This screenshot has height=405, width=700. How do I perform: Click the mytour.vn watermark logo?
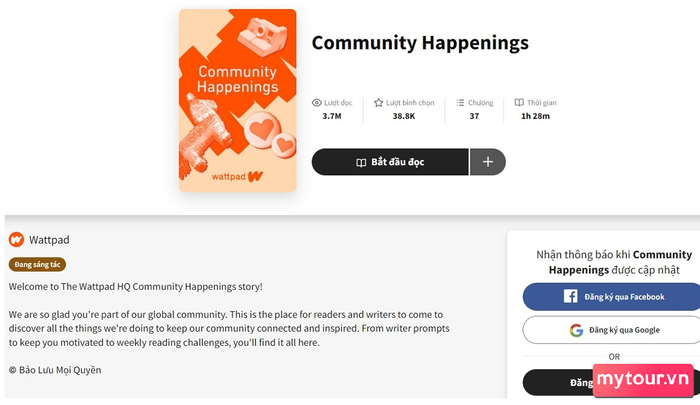(x=643, y=380)
